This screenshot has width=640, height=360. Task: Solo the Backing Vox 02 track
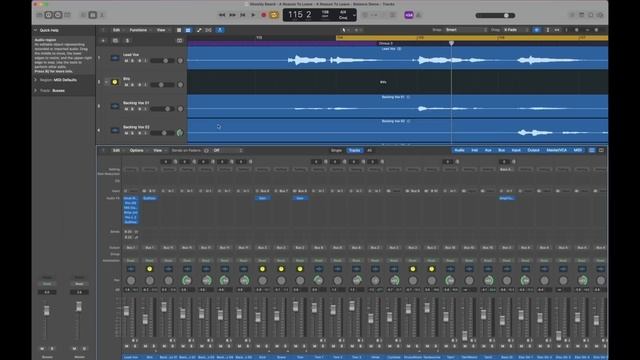pyautogui.click(x=132, y=133)
